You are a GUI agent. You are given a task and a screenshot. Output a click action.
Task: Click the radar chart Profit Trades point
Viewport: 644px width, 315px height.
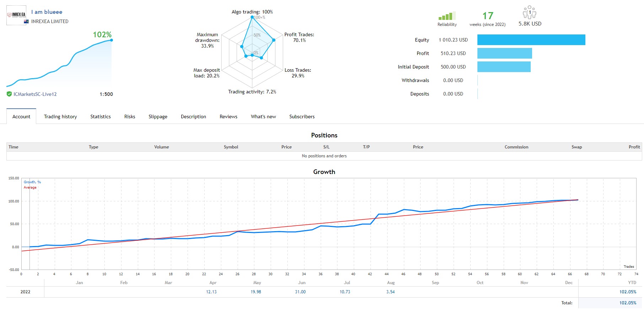pyautogui.click(x=274, y=40)
